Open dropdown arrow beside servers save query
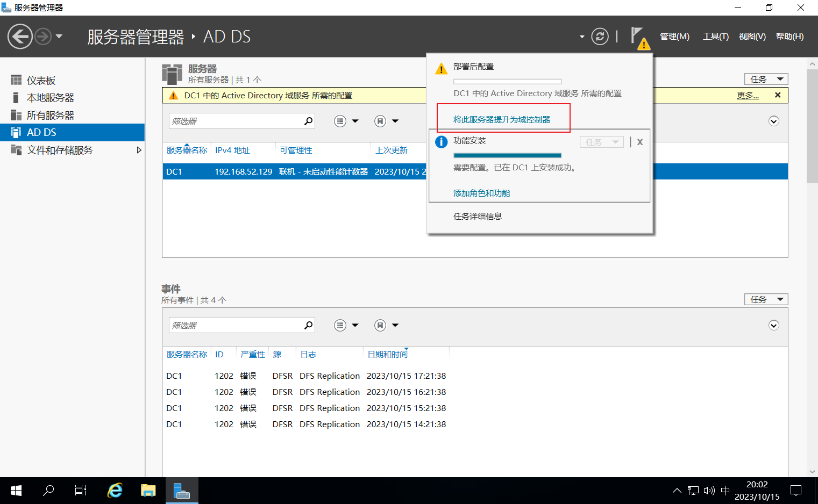The width and height of the screenshot is (818, 504). click(x=395, y=121)
